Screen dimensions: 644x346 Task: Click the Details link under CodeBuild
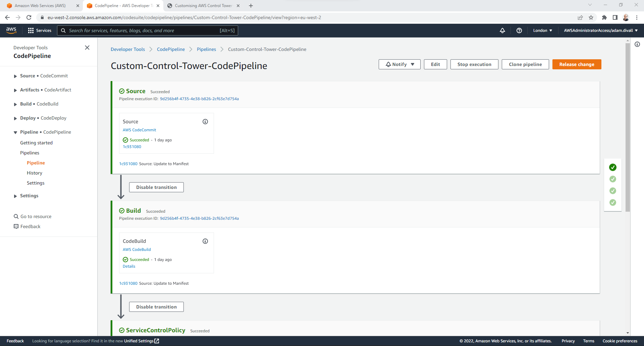click(129, 266)
